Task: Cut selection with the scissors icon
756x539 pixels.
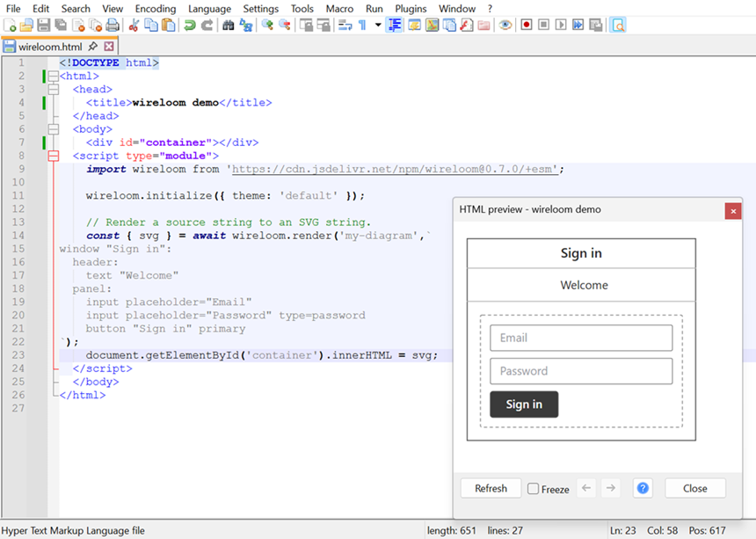Action: click(x=134, y=25)
